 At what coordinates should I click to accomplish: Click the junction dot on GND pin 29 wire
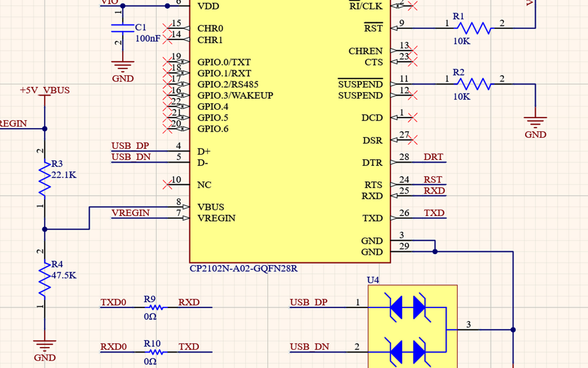pyautogui.click(x=435, y=252)
